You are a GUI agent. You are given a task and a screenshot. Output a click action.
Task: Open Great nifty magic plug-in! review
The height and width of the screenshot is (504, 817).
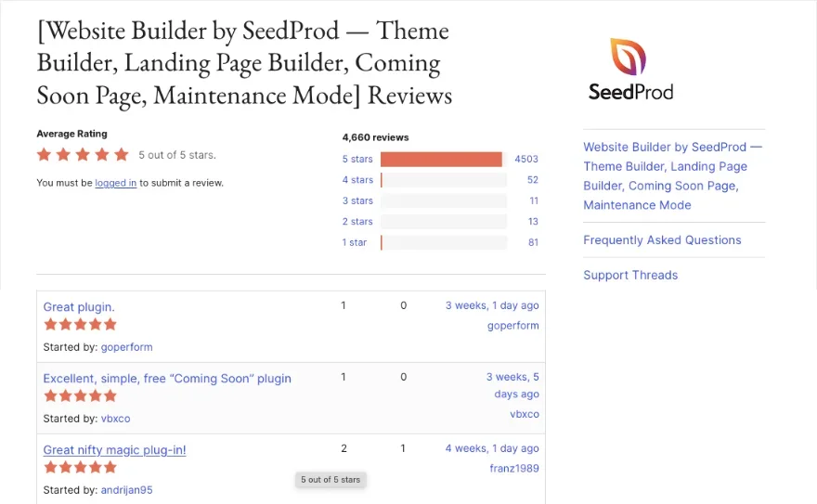click(x=114, y=449)
